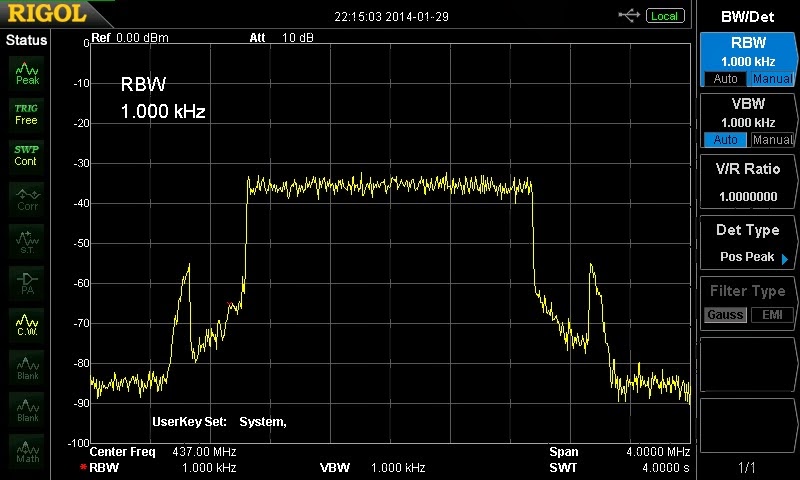Click the date and time readout

pos(391,17)
